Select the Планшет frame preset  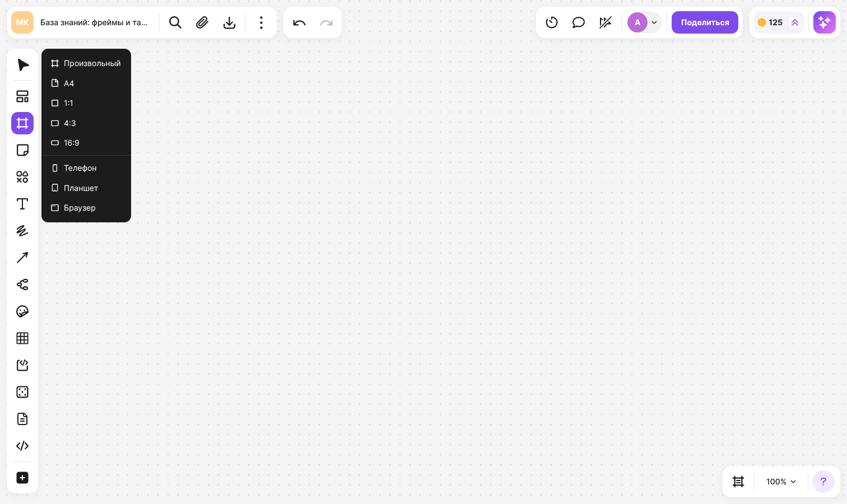point(86,188)
